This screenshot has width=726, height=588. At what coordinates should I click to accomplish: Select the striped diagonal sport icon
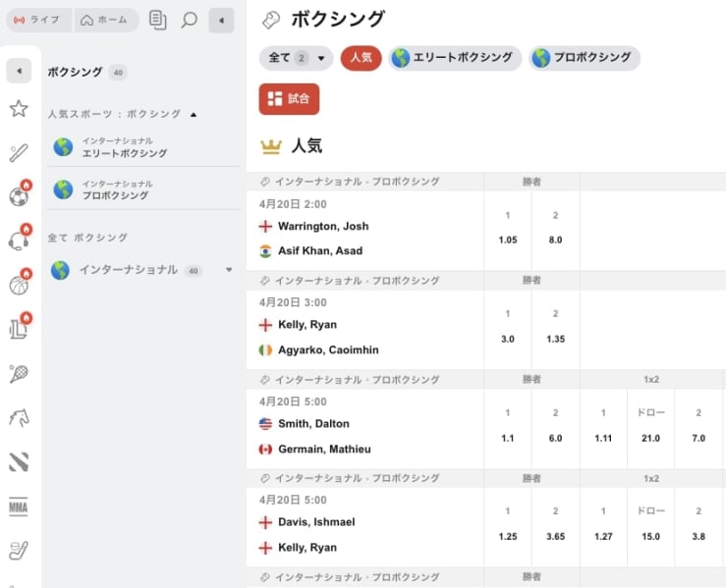point(19,461)
